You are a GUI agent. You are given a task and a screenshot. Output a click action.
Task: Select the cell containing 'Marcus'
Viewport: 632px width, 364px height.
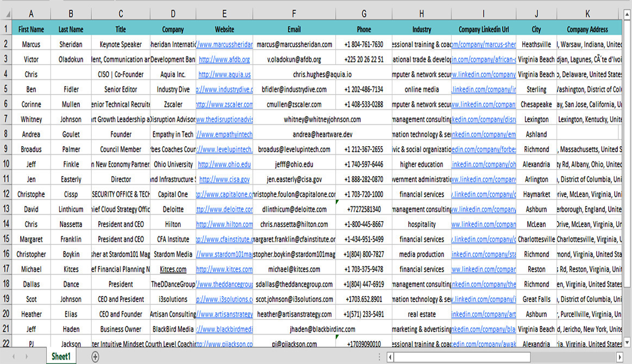point(31,45)
